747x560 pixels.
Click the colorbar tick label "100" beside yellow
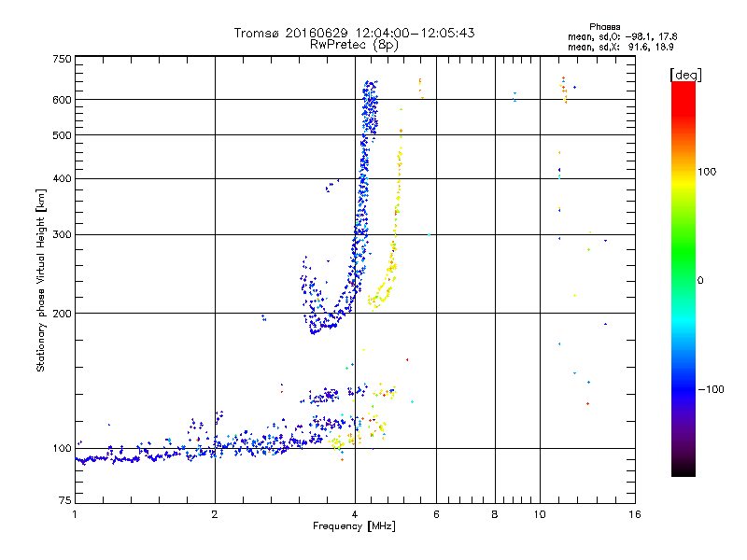pos(707,172)
